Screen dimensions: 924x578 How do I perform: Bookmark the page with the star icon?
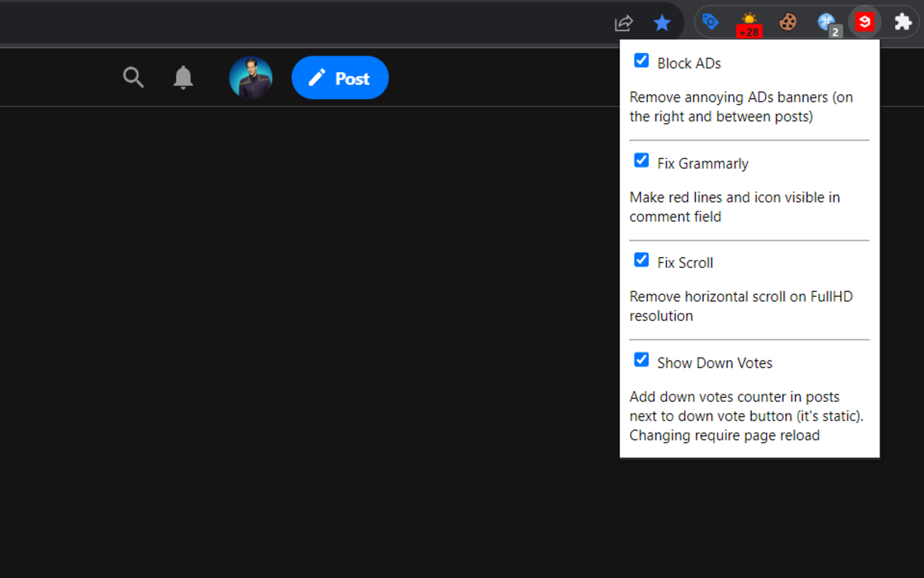pyautogui.click(x=662, y=22)
